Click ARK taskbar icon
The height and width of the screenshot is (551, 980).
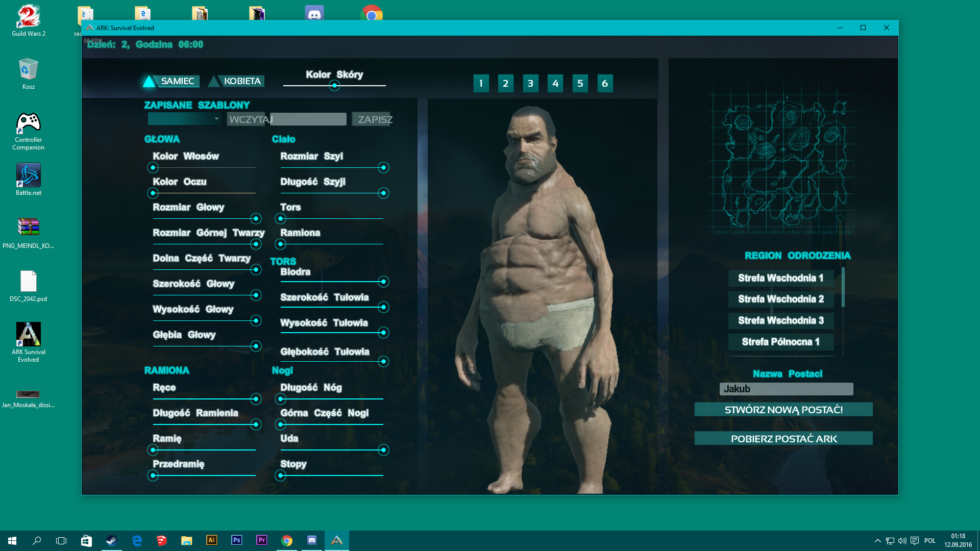337,541
